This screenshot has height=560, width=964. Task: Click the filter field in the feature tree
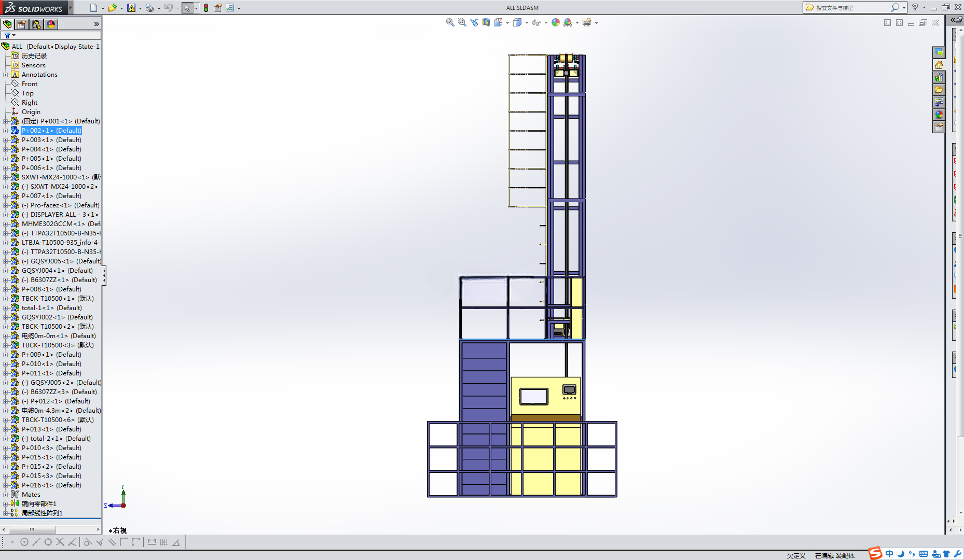coord(51,35)
